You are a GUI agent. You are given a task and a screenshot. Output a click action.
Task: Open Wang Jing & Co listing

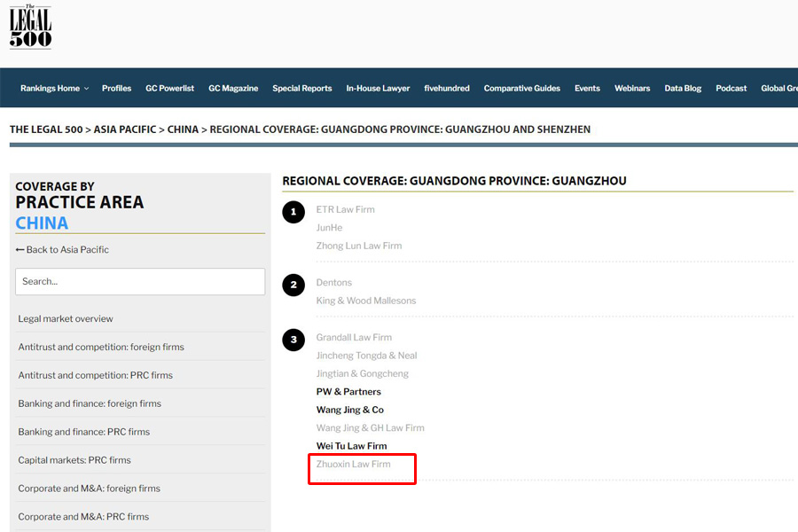click(350, 410)
